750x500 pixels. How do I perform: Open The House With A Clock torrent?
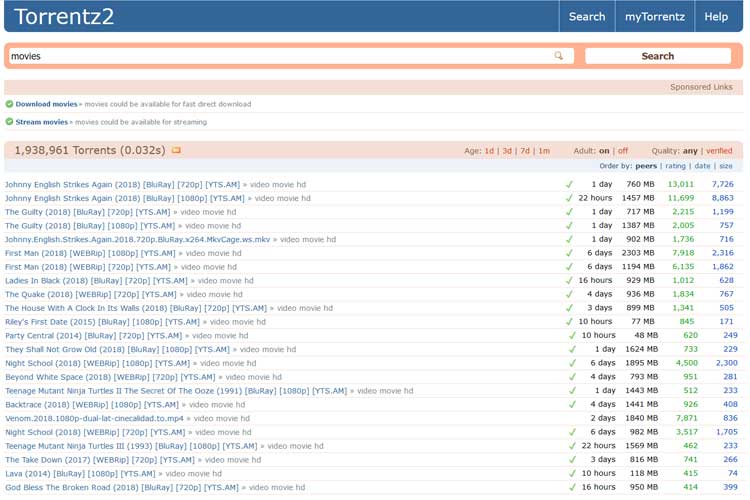coord(136,308)
